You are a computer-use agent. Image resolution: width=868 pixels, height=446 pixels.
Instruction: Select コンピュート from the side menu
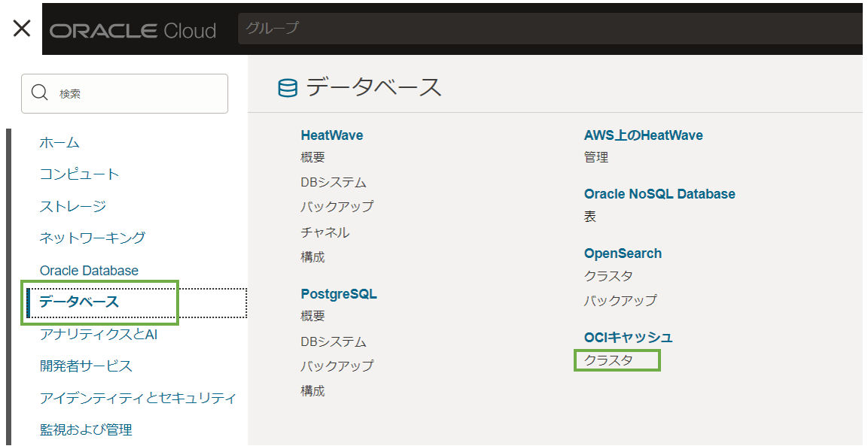(x=79, y=174)
